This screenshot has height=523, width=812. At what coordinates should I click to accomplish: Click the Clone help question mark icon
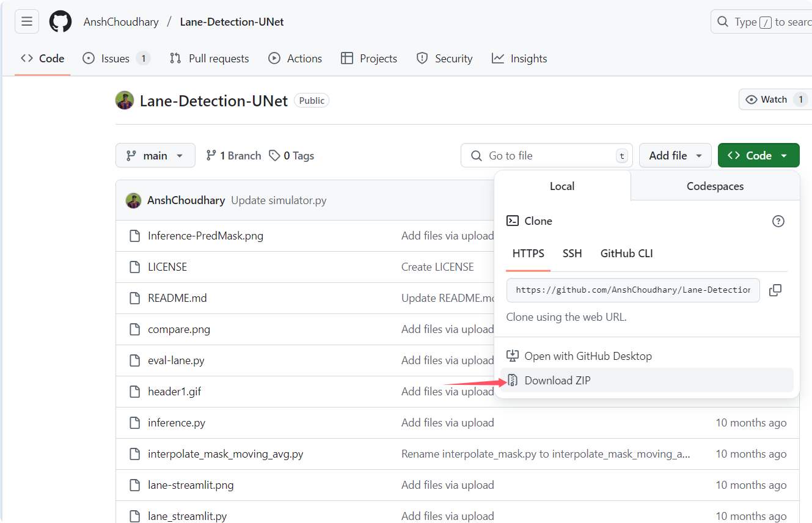[x=778, y=221]
